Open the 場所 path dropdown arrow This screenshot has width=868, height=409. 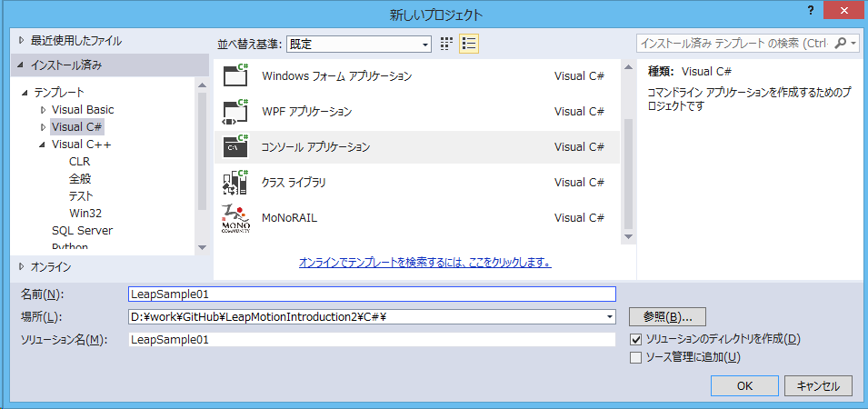pos(610,316)
